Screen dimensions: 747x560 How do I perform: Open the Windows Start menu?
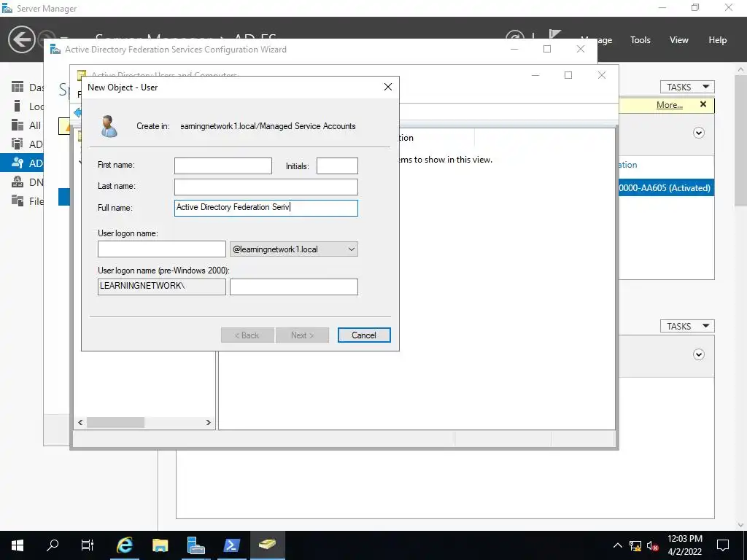coord(18,545)
